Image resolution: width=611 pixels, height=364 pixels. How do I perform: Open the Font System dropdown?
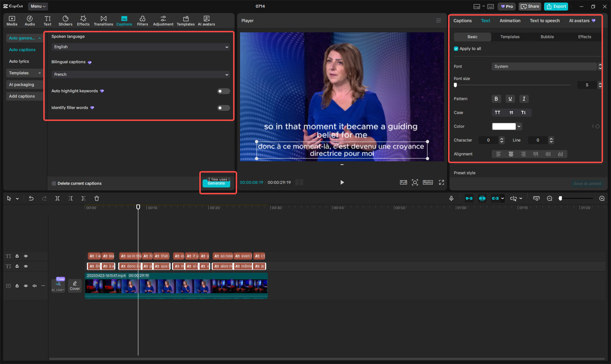point(544,66)
